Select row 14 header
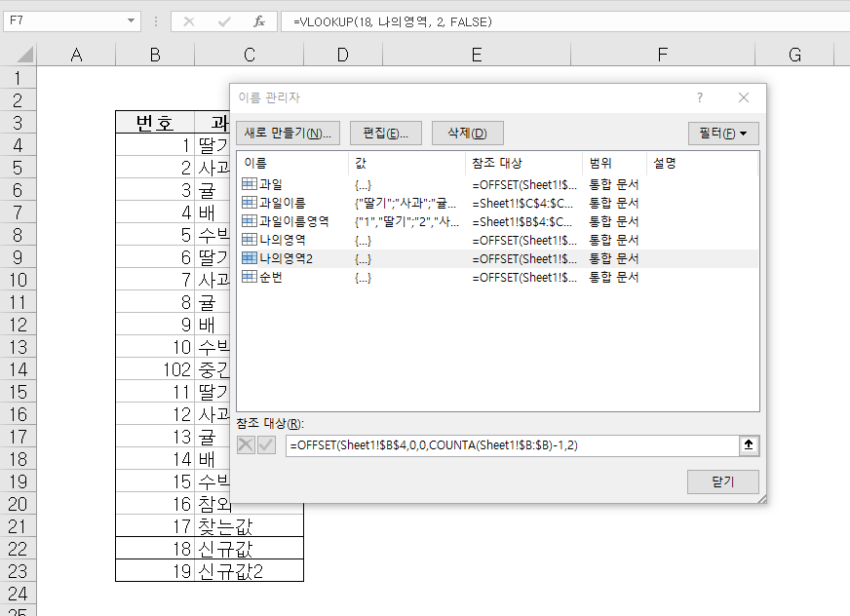Screen dimensions: 850x616 [18, 369]
